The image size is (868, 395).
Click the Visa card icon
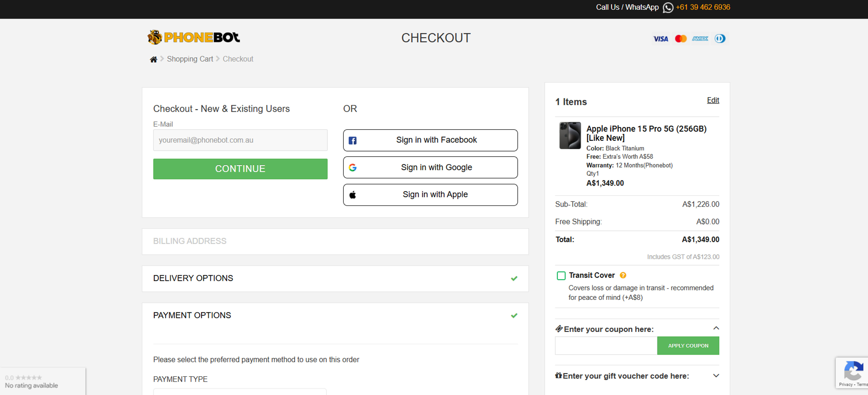click(x=660, y=39)
